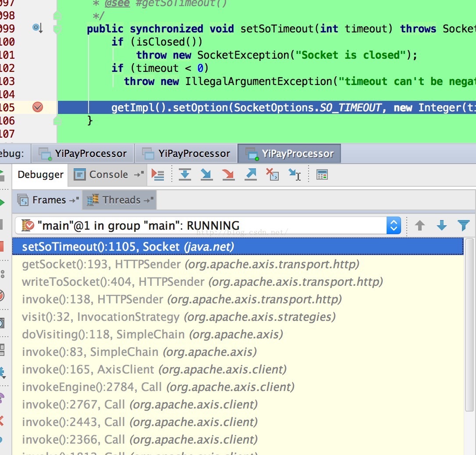
Task: Click the Frames tab restore layout arrow
Action: [x=74, y=200]
